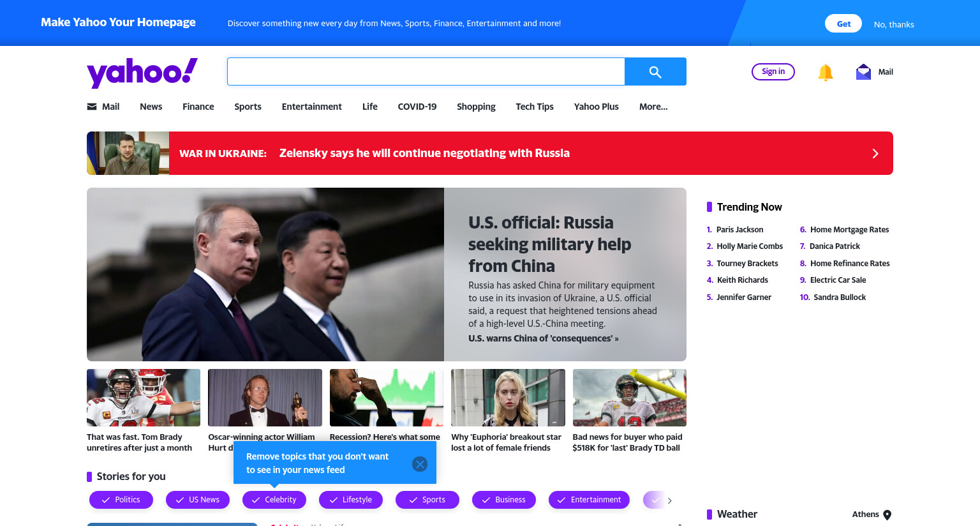Open 'Why Euphoria breakout star' headline text

click(506, 442)
